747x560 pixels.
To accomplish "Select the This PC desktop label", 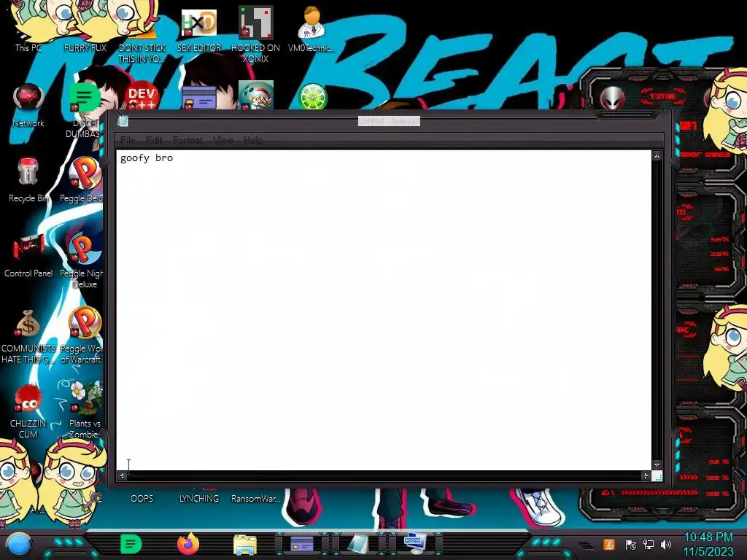I will click(28, 47).
